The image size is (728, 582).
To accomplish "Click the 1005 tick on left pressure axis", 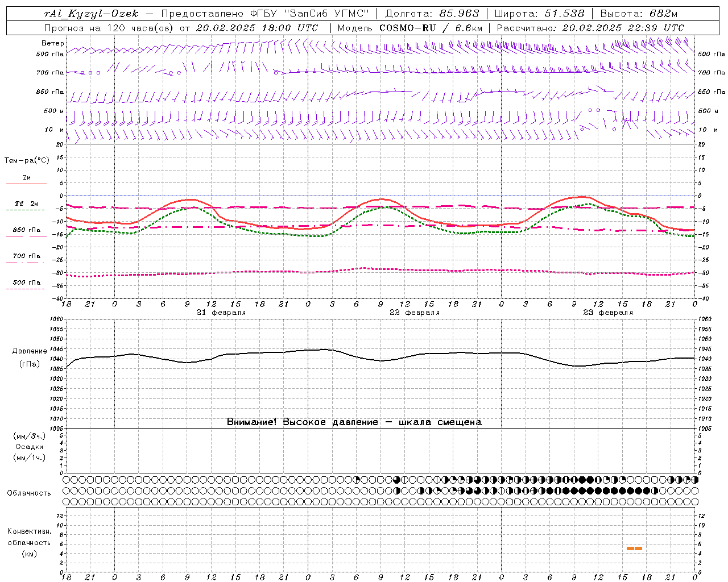I will tap(57, 429).
